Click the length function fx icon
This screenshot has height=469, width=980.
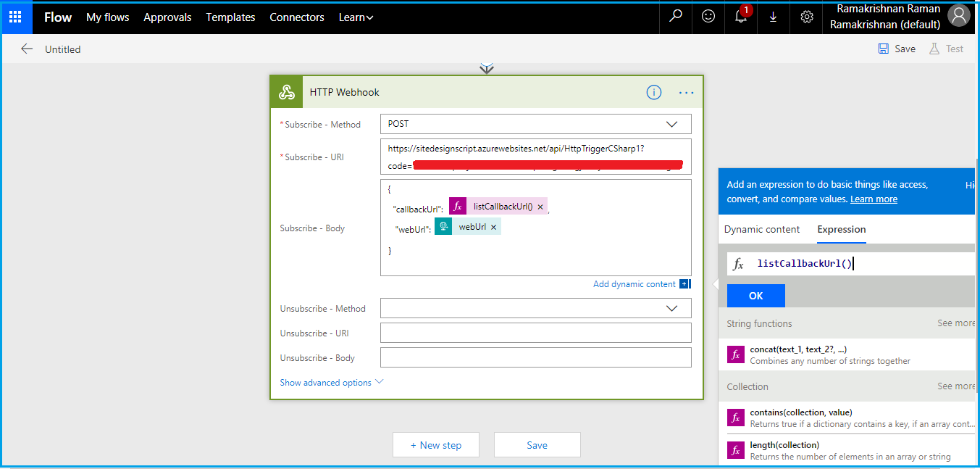coord(736,450)
